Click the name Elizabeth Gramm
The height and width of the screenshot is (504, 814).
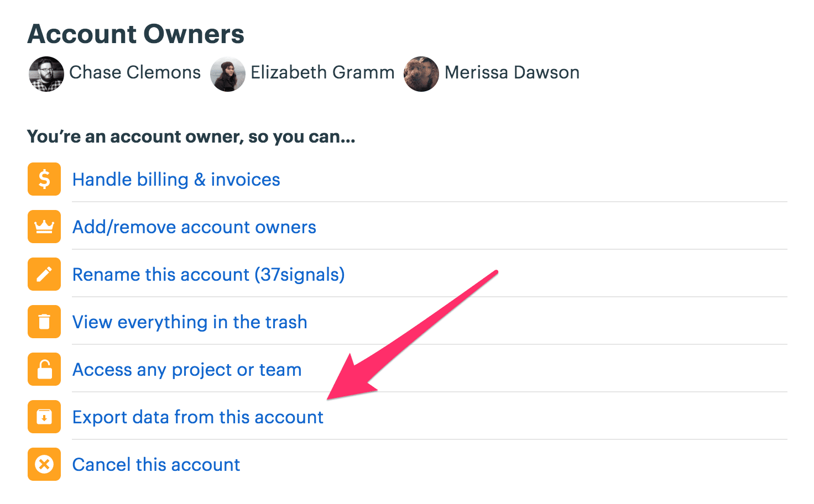(x=322, y=72)
